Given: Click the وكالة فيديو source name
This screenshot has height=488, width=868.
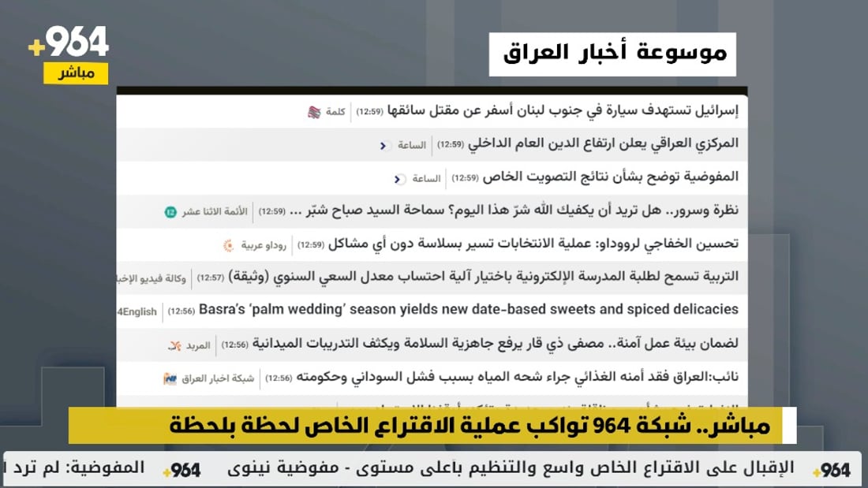Looking at the screenshot, I should [152, 278].
